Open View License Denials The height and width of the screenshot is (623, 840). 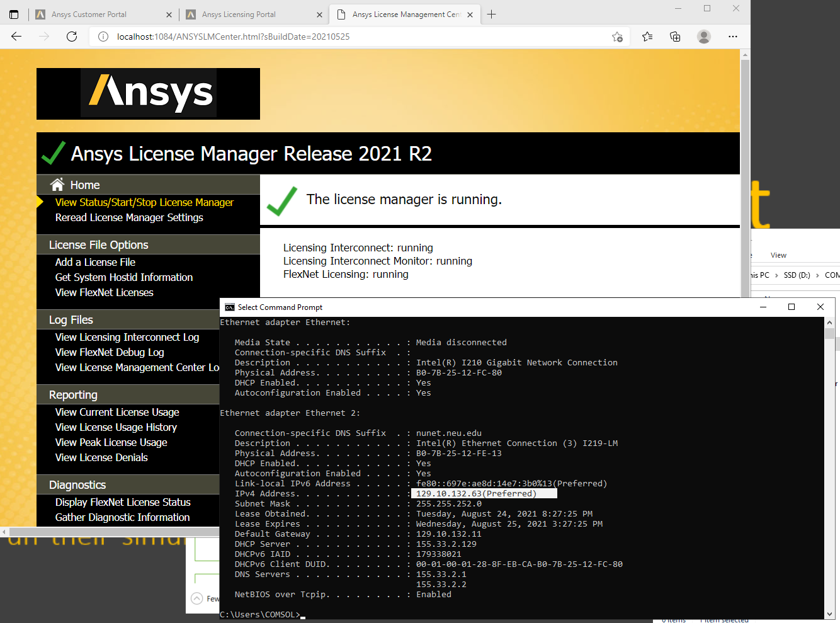pos(101,457)
